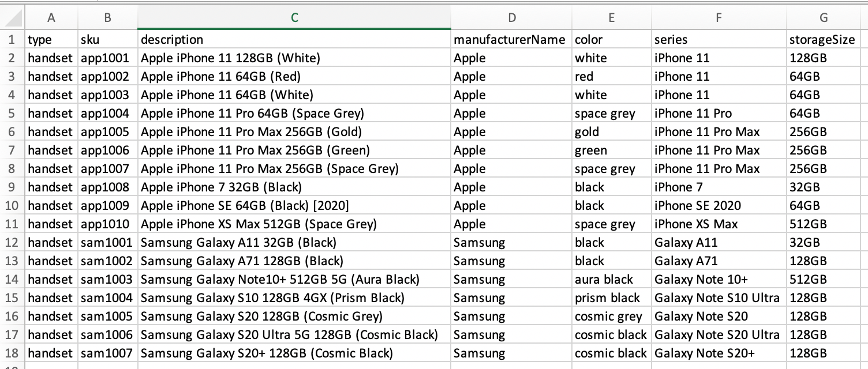This screenshot has height=369, width=868.
Task: Select cell containing sam1004
Action: pos(108,298)
